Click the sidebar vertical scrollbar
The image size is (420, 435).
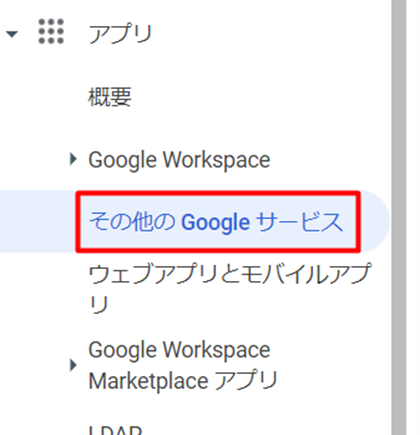[x=399, y=217]
